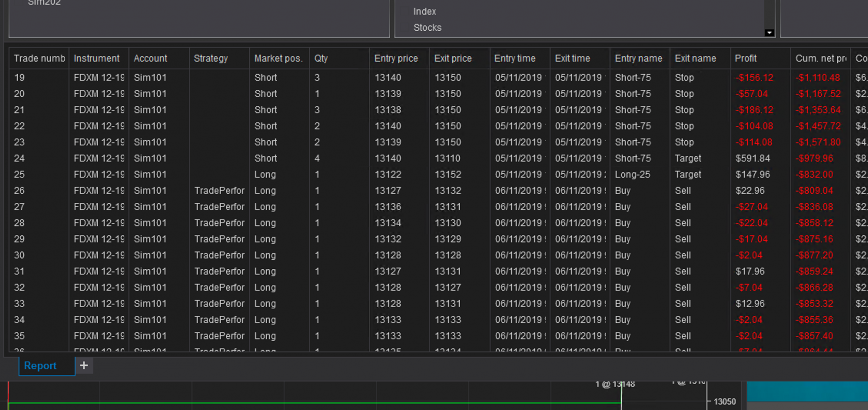Click Qty value 4 in trade 24 row
The height and width of the screenshot is (410, 868).
[317, 158]
